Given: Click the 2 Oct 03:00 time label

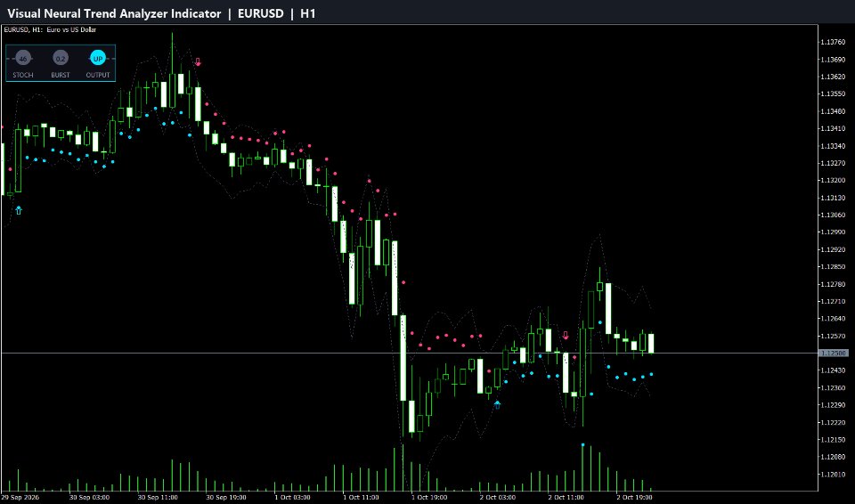Looking at the screenshot, I should coord(497,498).
